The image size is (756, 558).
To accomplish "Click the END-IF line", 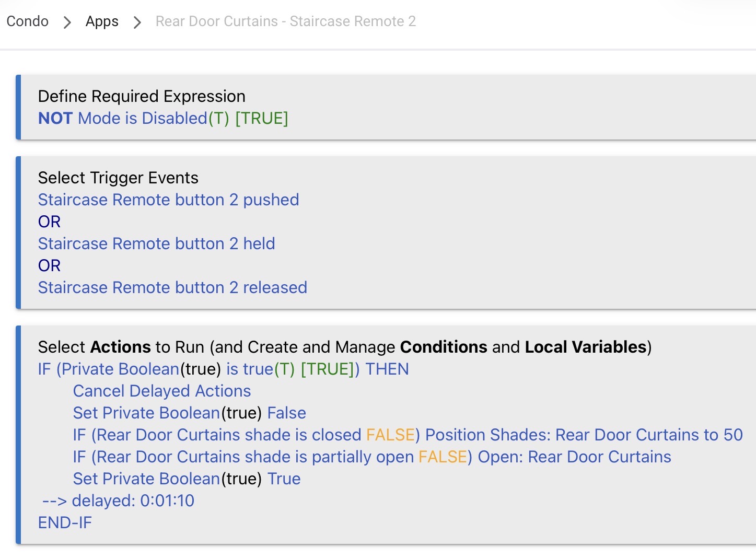I will click(x=65, y=522).
